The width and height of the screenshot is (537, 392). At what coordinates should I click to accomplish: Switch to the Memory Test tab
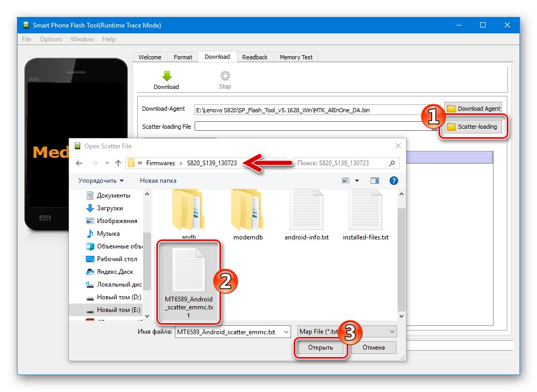(296, 57)
